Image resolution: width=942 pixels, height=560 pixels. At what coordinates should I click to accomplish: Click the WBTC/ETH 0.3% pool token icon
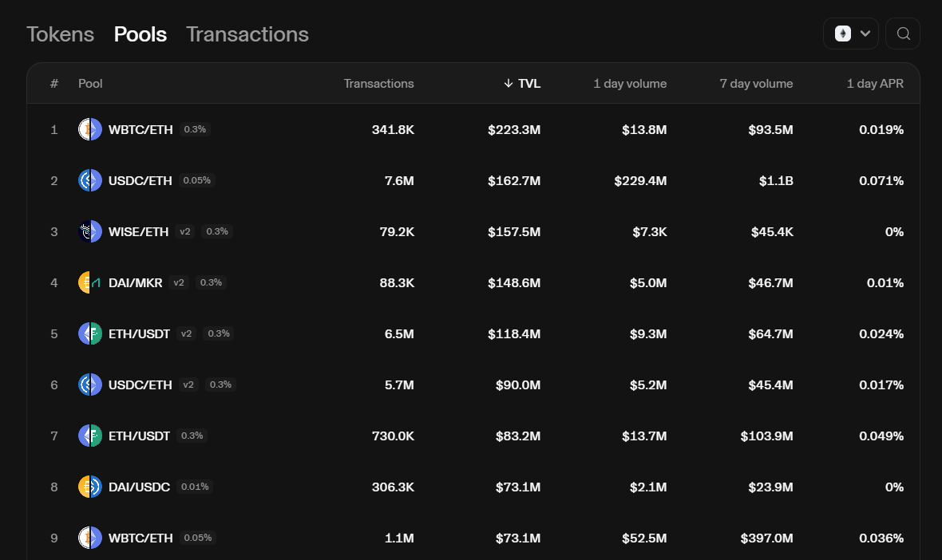(90, 129)
